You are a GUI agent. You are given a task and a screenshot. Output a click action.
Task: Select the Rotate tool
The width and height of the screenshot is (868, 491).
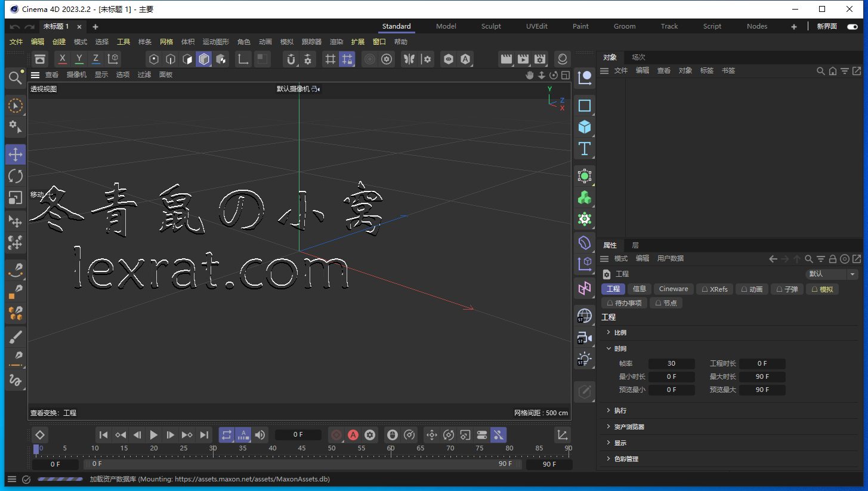tap(16, 175)
